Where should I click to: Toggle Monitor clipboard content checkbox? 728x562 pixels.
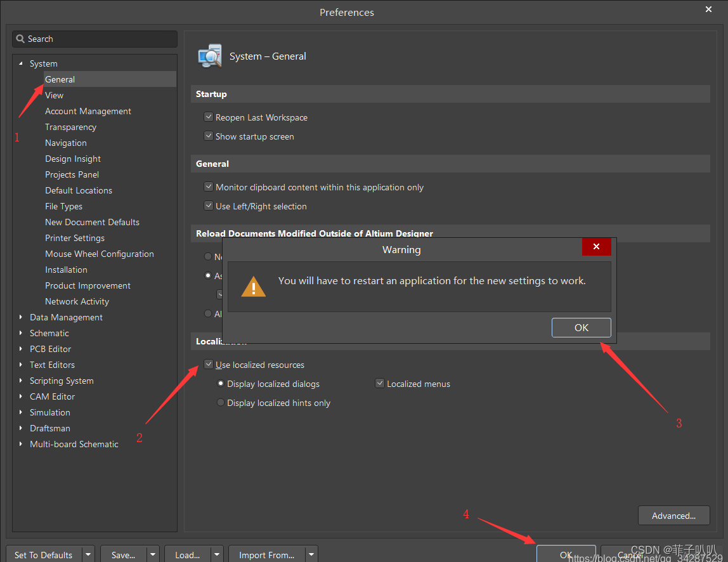coord(209,186)
